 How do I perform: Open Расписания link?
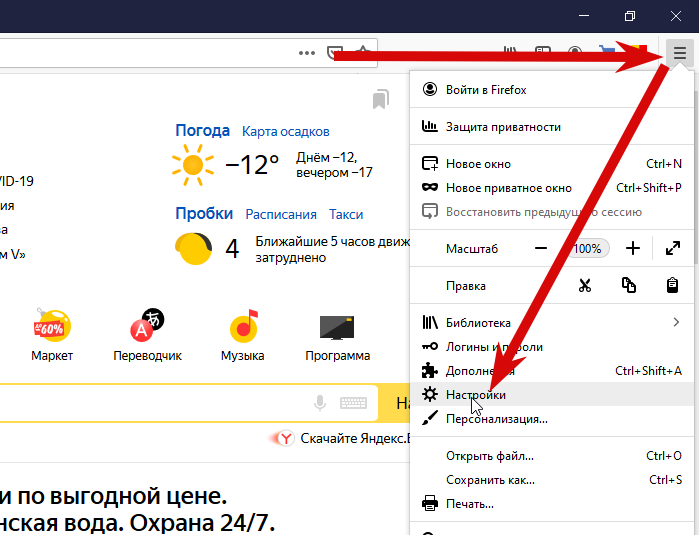click(281, 214)
